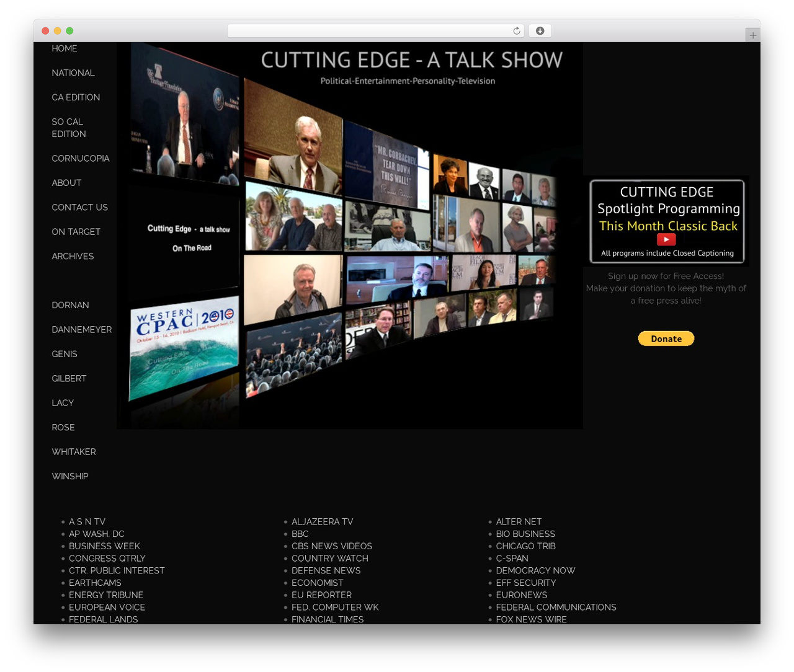Open the BUSINESS WEEK link
Viewport: 794px width, 672px height.
click(x=104, y=546)
